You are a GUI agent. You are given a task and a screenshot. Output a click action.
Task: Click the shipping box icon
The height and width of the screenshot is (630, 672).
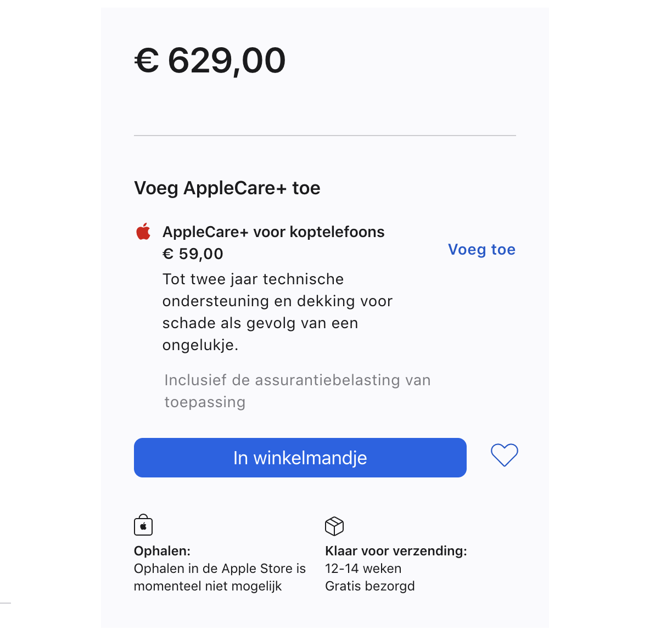(334, 526)
